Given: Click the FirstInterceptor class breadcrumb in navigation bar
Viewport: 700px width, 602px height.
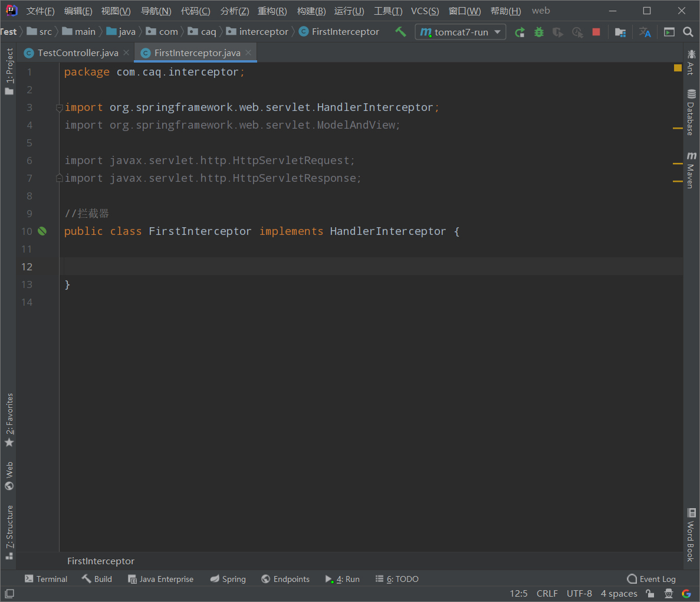Looking at the screenshot, I should point(339,32).
